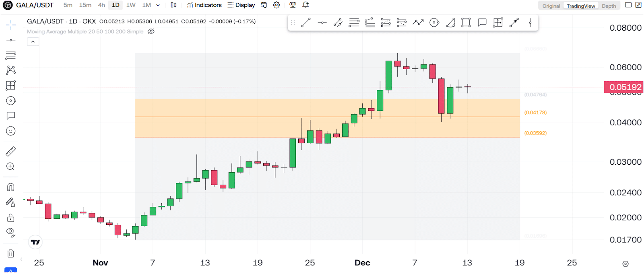Open candlestick chart type selector

pyautogui.click(x=173, y=5)
